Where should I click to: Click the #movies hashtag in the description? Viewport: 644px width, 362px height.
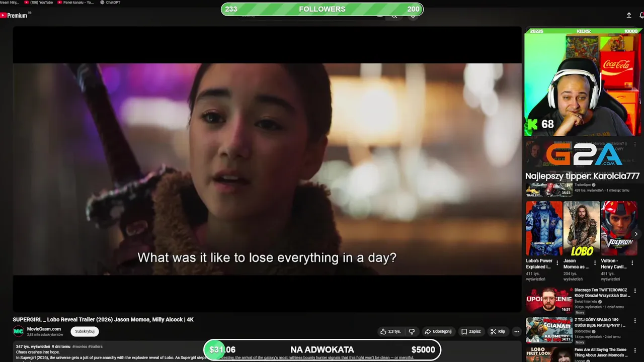coord(79,346)
